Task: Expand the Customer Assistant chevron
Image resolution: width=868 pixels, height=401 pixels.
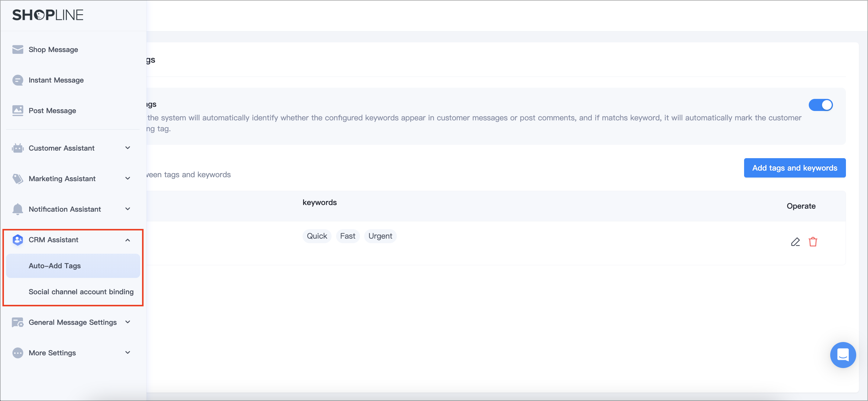Action: [x=128, y=148]
